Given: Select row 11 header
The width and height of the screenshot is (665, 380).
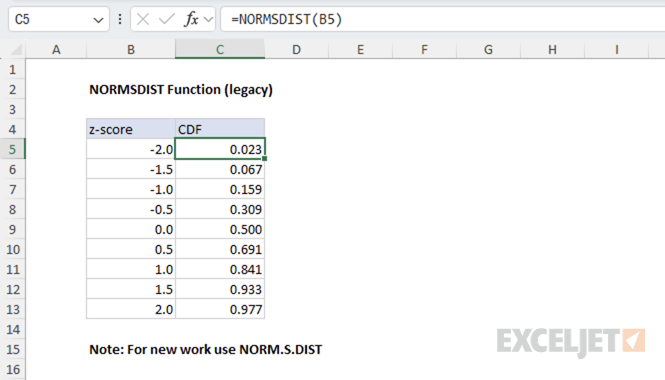Looking at the screenshot, I should tap(13, 269).
